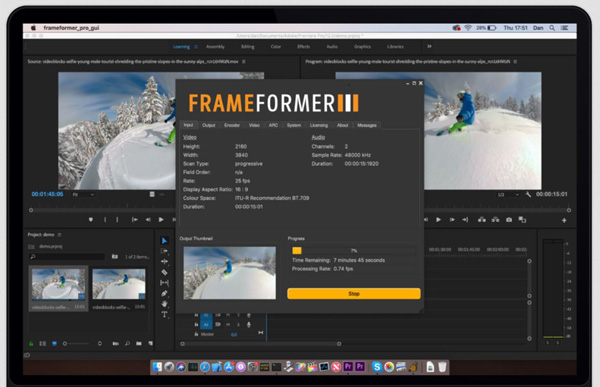The width and height of the screenshot is (600, 387).
Task: Expand overflow workspaces chevron
Action: (429, 46)
